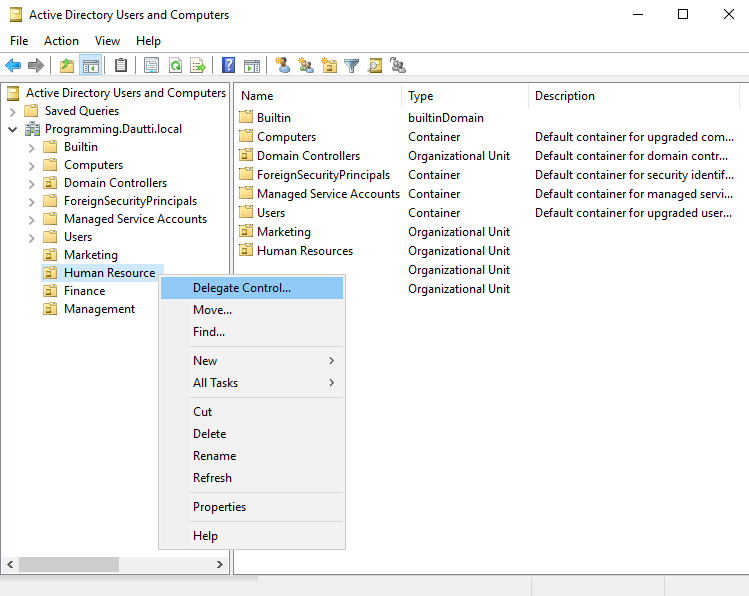This screenshot has width=749, height=596.
Task: Go up one level with folder-arrow icon
Action: (67, 65)
